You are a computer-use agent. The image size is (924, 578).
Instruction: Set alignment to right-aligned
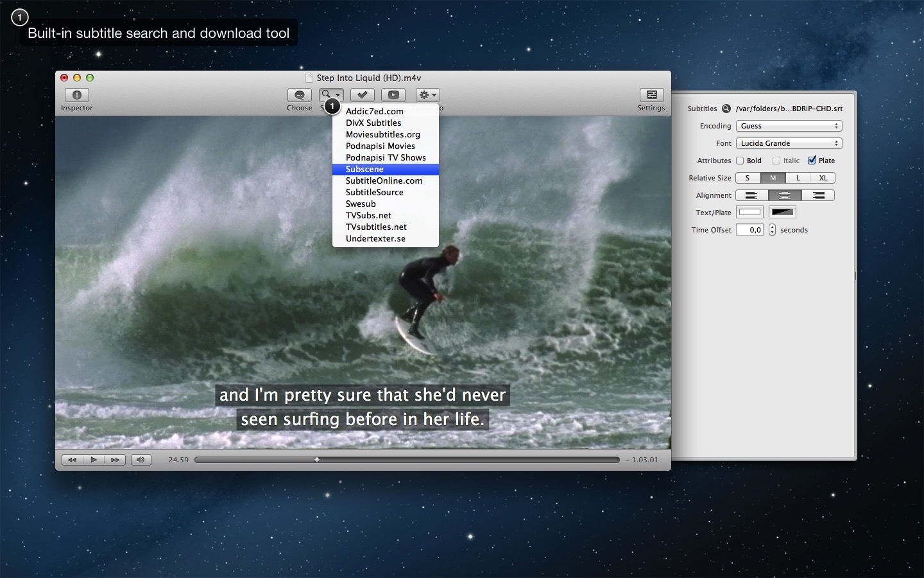(x=818, y=195)
